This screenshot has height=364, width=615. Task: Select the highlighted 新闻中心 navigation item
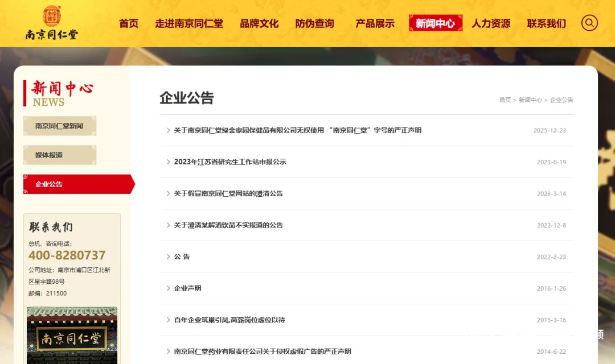point(436,23)
